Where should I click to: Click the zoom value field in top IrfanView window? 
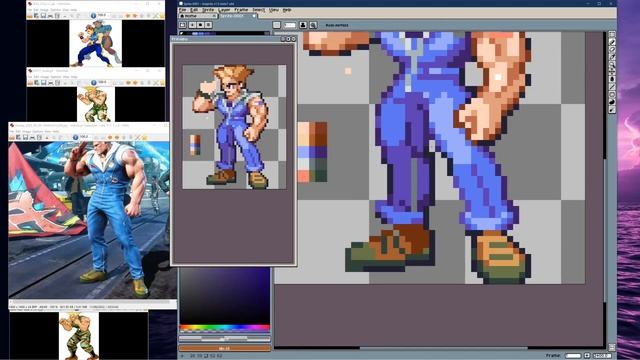coord(103,15)
